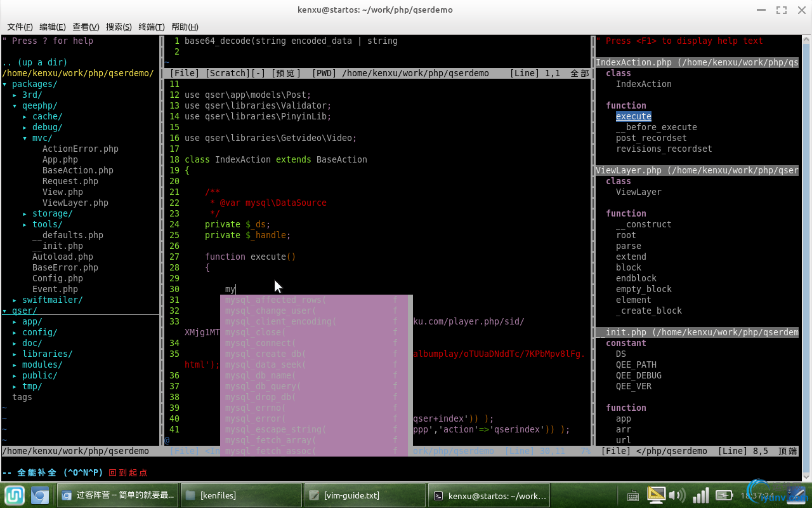Screen dimensions: 812x508
Task: Collapse the qeephp/ folder
Action: click(35, 105)
